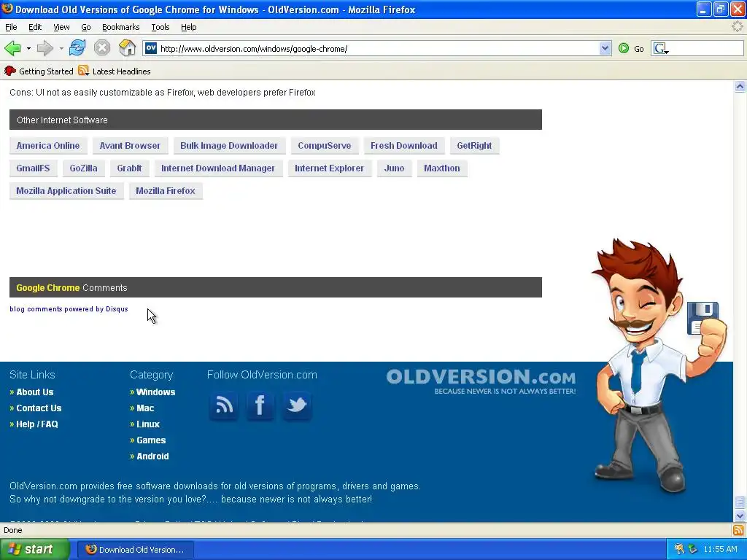Open the Fresh Download link

pyautogui.click(x=404, y=146)
